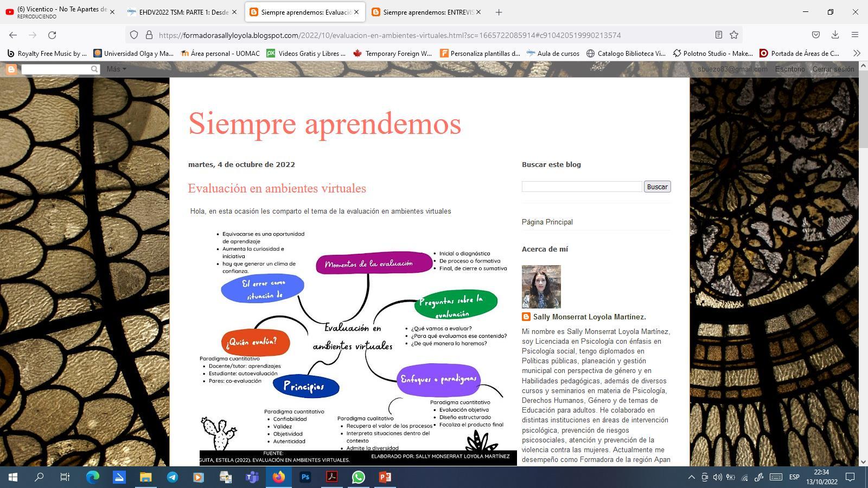Show site security info via padlock icon
The image size is (868, 488).
click(149, 35)
